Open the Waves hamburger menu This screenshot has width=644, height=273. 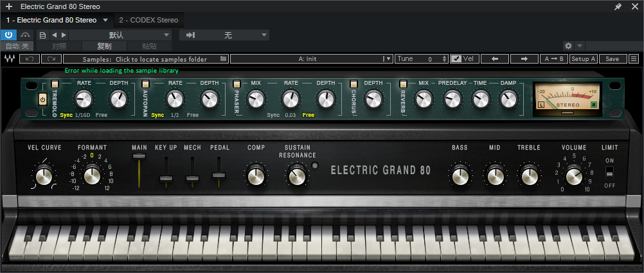click(634, 58)
